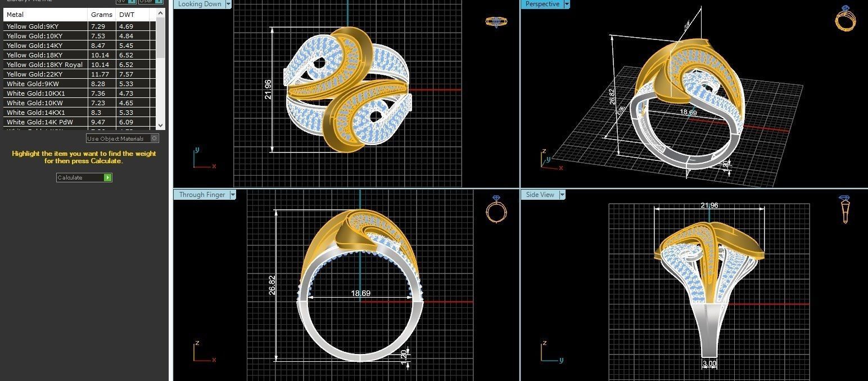Click the 18.69 dimension in Perspective view

(688, 112)
